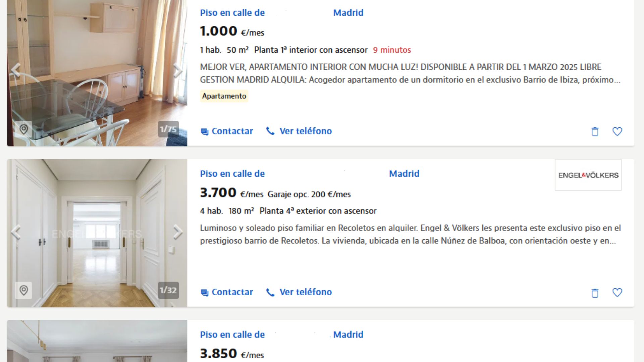Open the 3.700 €/mes Piso en calle listing title
This screenshot has height=362, width=644.
pos(310,174)
